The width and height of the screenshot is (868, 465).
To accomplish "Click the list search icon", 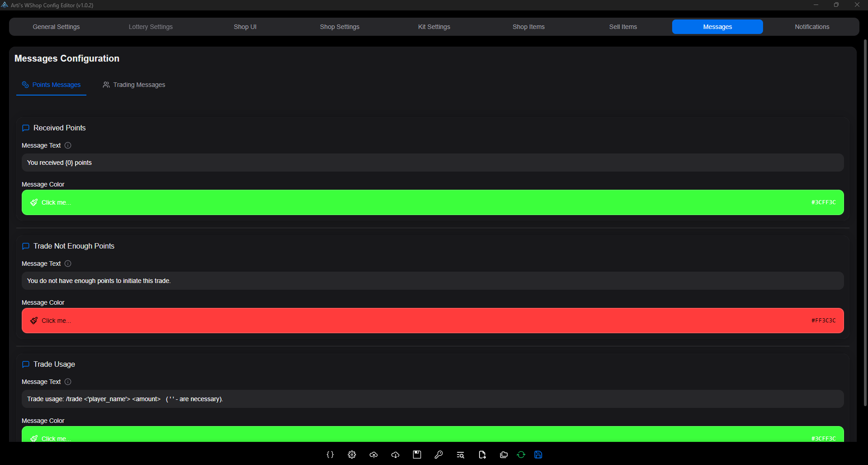I will pos(460,455).
